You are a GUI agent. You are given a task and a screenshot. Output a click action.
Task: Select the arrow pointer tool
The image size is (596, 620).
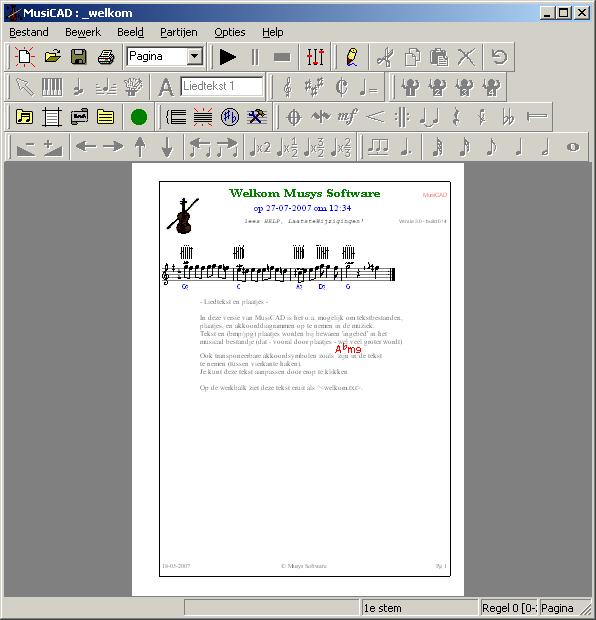pyautogui.click(x=25, y=87)
